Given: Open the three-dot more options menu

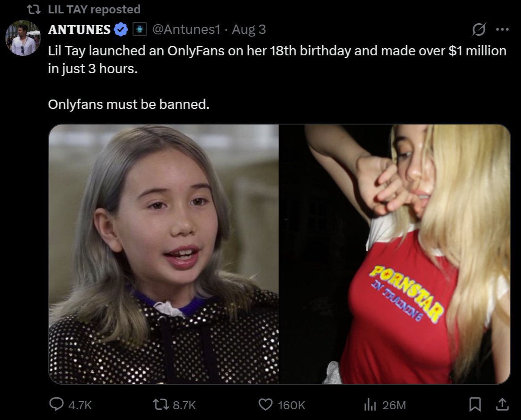Looking at the screenshot, I should pos(502,29).
